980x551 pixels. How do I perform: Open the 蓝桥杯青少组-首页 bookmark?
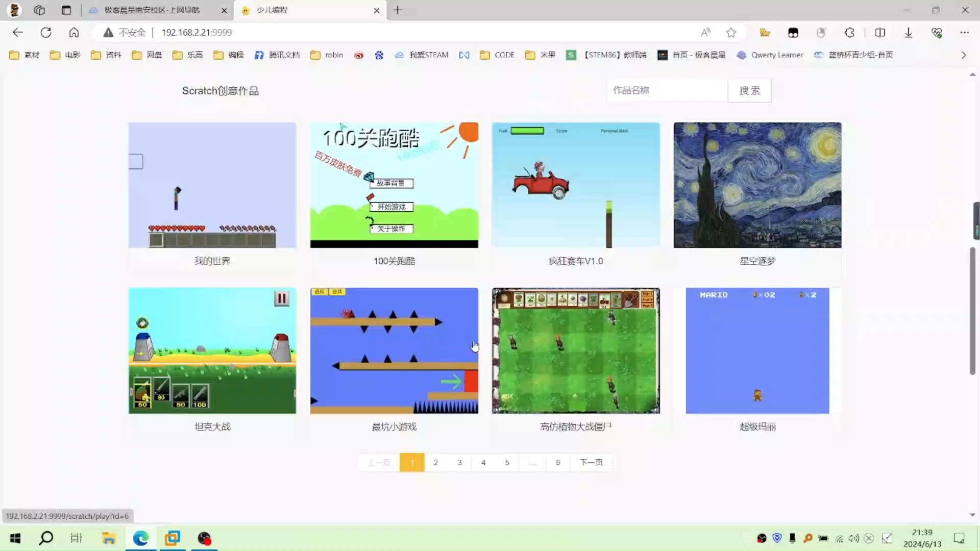[853, 55]
